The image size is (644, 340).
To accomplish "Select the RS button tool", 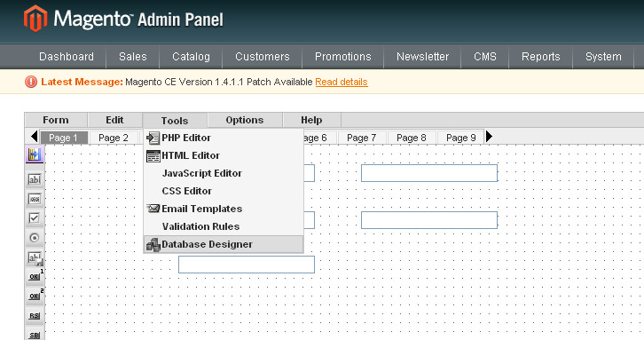I will click(x=35, y=315).
